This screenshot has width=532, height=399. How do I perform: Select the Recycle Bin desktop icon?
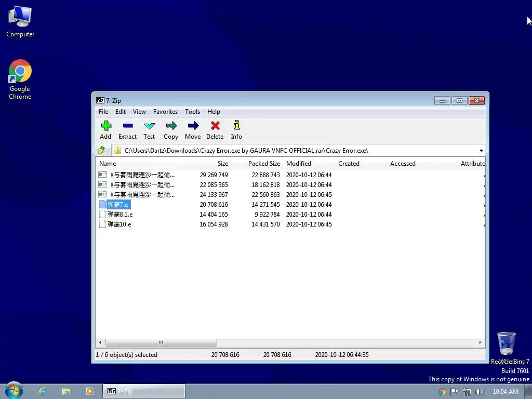pos(507,344)
